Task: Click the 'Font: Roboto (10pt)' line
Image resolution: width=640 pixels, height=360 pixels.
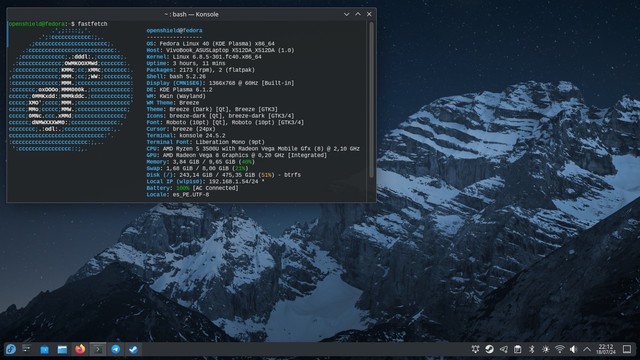Action: (x=225, y=122)
